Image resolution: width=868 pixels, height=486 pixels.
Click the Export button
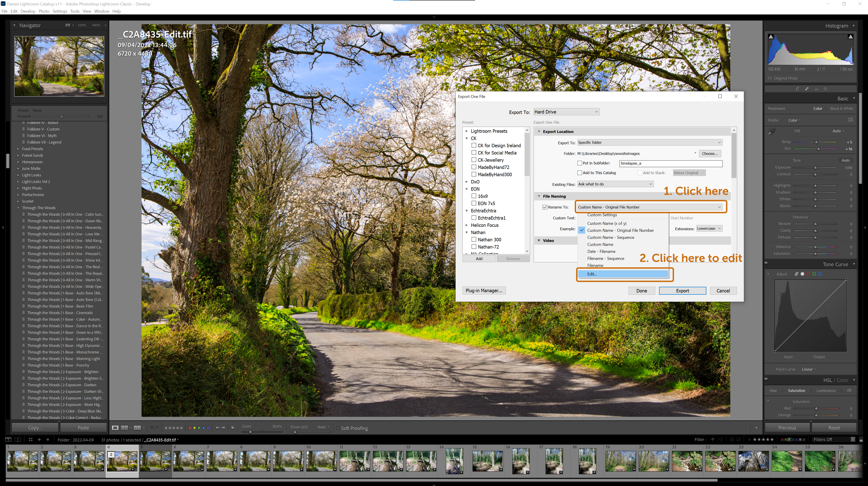(682, 291)
